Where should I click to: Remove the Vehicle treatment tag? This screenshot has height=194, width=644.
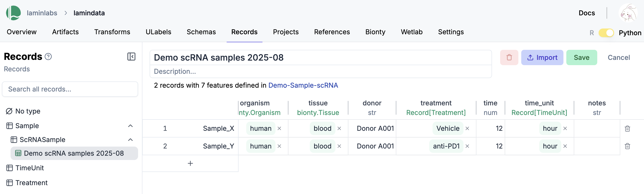(467, 128)
